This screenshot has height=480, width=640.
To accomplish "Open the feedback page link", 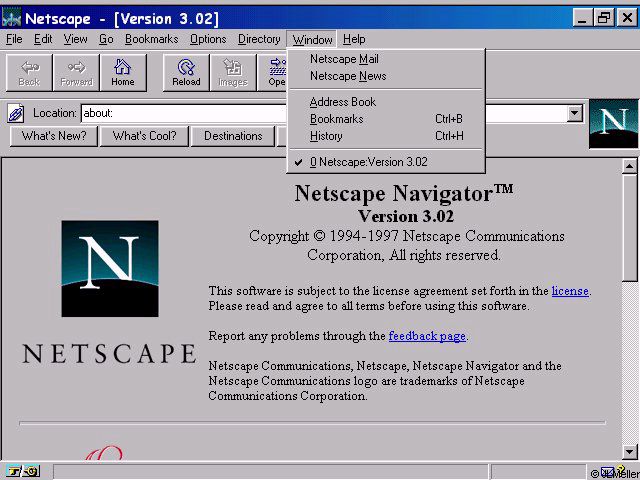I will tap(427, 336).
